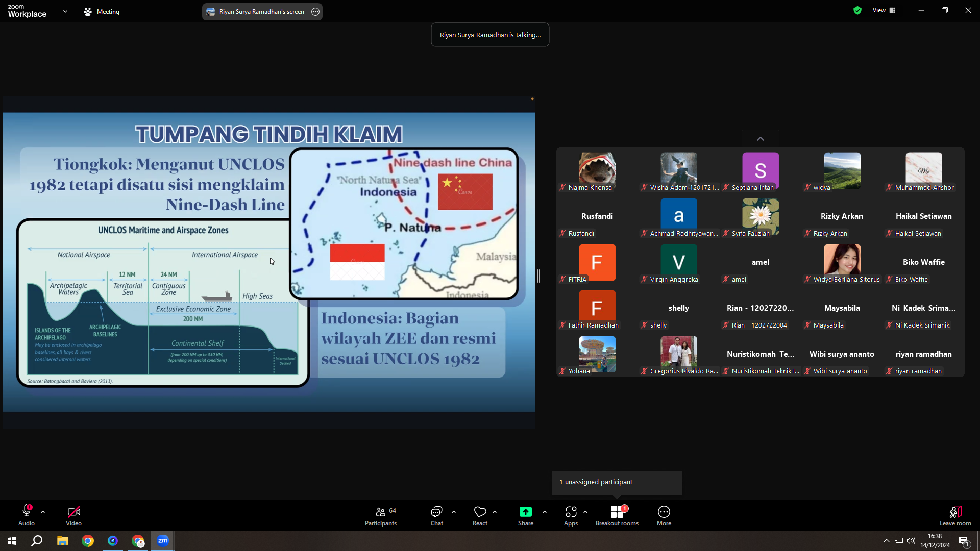
Task: Click the green Share screen button
Action: pos(526,515)
